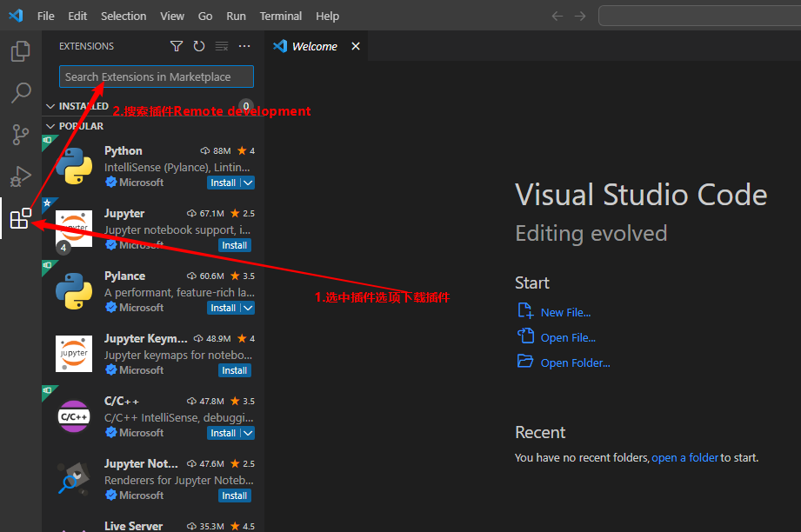Screen dimensions: 801x532
Task: Install the Jupyter Keymap extension
Action: point(235,370)
